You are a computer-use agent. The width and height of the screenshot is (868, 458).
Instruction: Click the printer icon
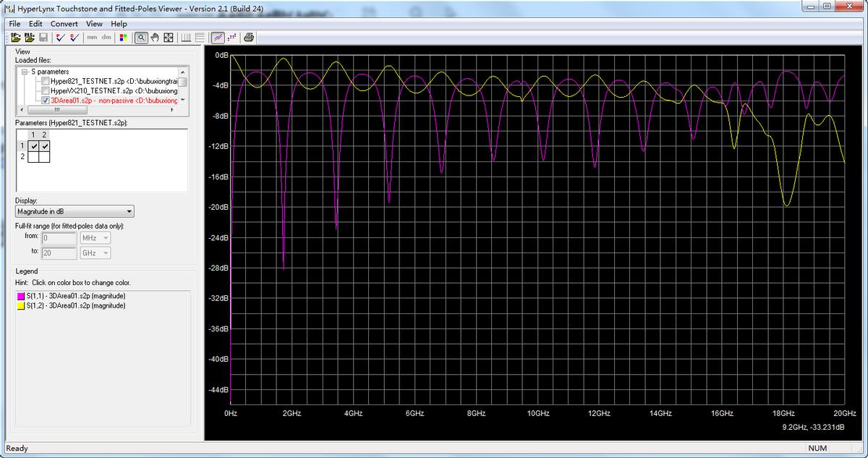249,38
